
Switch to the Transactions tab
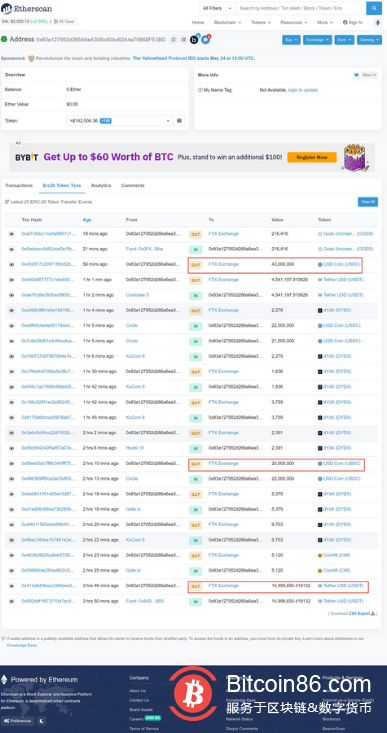tap(19, 186)
